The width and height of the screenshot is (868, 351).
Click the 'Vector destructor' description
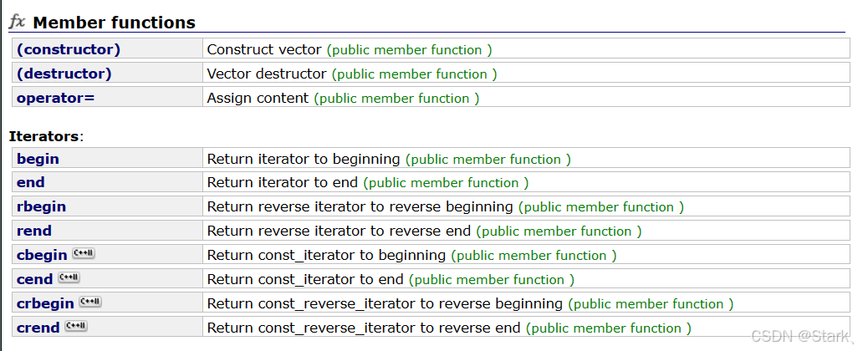[x=267, y=74]
